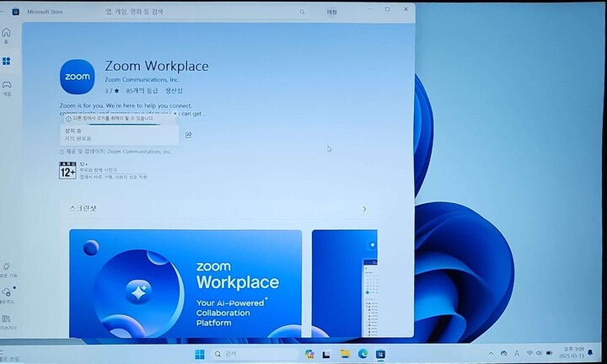The height and width of the screenshot is (364, 607).
Task: Open the 생산성 category link
Action: click(x=174, y=91)
